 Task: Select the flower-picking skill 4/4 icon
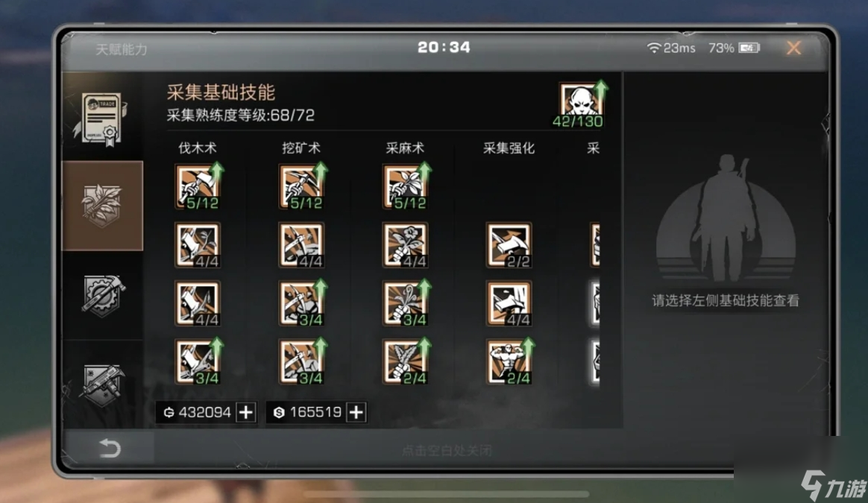[405, 245]
